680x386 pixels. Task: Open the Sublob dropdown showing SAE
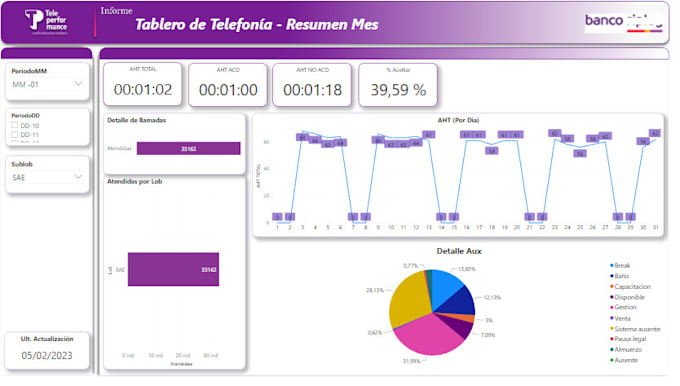pos(47,177)
